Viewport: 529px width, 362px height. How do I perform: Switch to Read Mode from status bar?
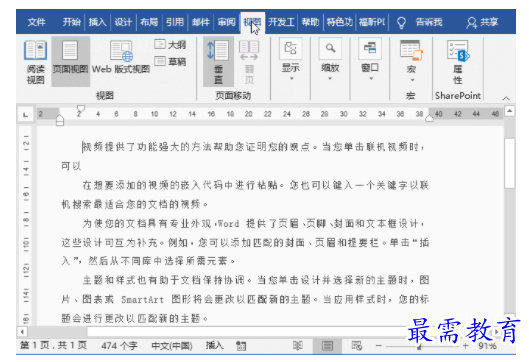[298, 346]
